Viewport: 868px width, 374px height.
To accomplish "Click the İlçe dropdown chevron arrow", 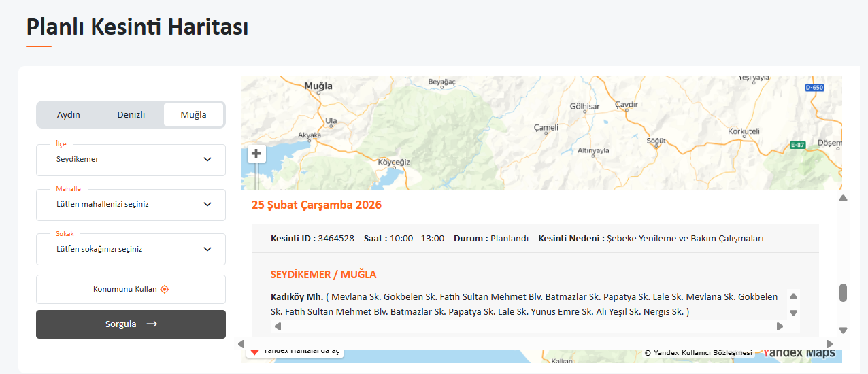I will [x=207, y=160].
